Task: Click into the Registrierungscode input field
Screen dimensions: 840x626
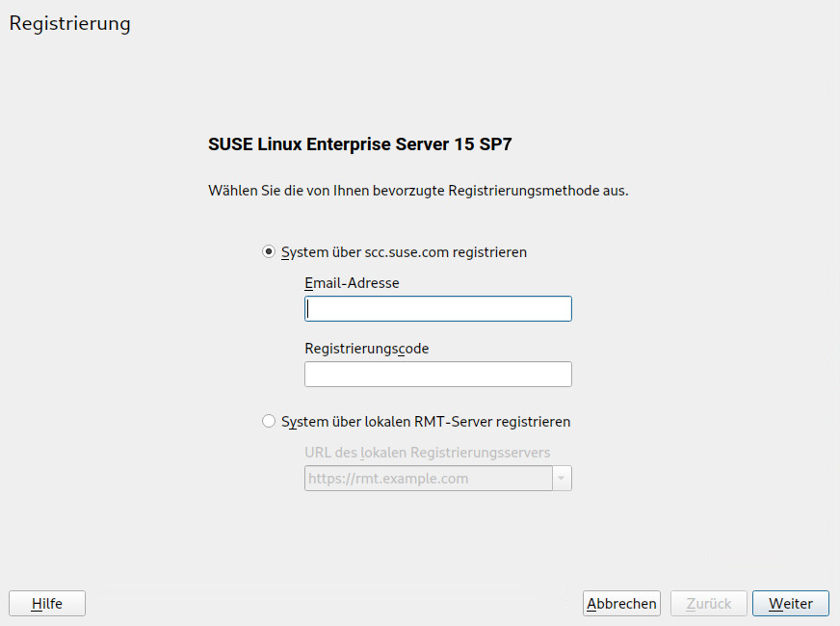Action: pyautogui.click(x=438, y=375)
